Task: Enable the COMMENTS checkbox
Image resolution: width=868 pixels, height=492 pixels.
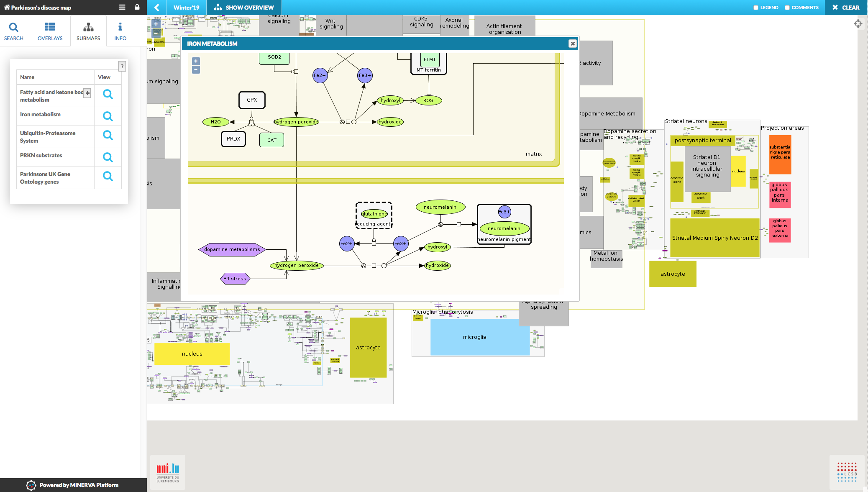Action: point(787,8)
